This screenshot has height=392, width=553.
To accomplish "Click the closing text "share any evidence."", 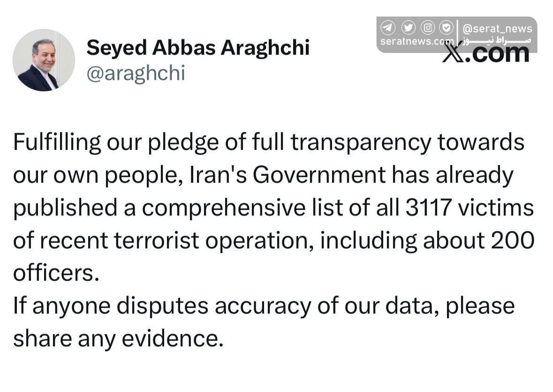I will pyautogui.click(x=118, y=339).
